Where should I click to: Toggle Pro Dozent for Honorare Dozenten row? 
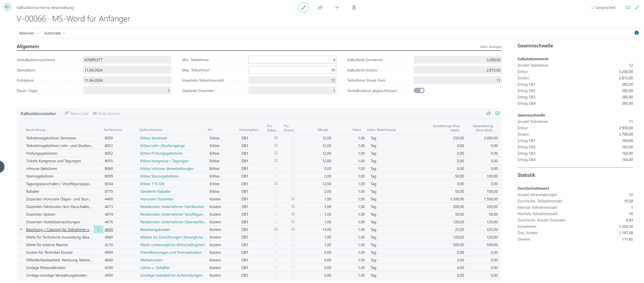point(293,199)
